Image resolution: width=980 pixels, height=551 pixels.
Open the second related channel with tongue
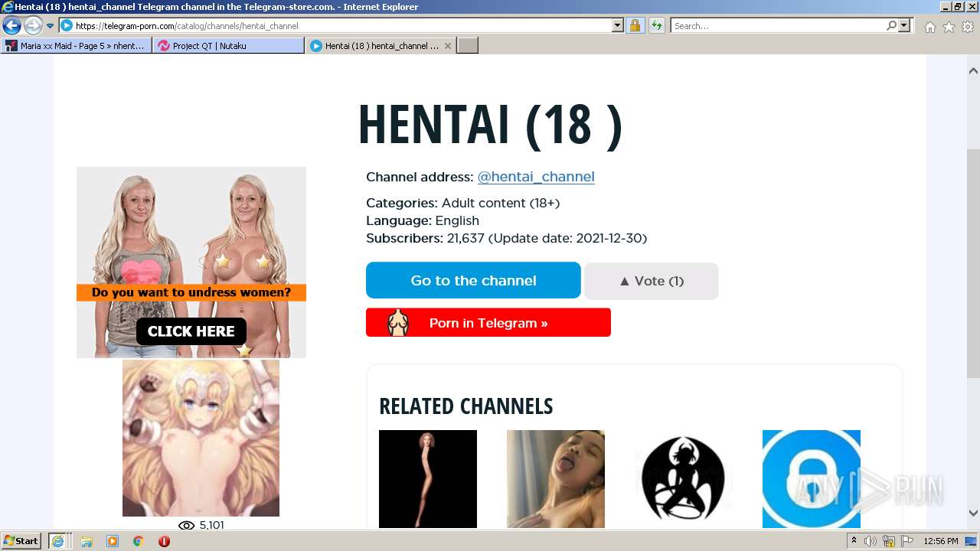click(556, 479)
